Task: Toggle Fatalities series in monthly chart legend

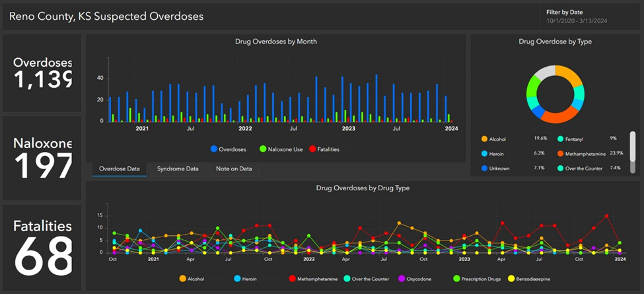Action: [x=324, y=149]
